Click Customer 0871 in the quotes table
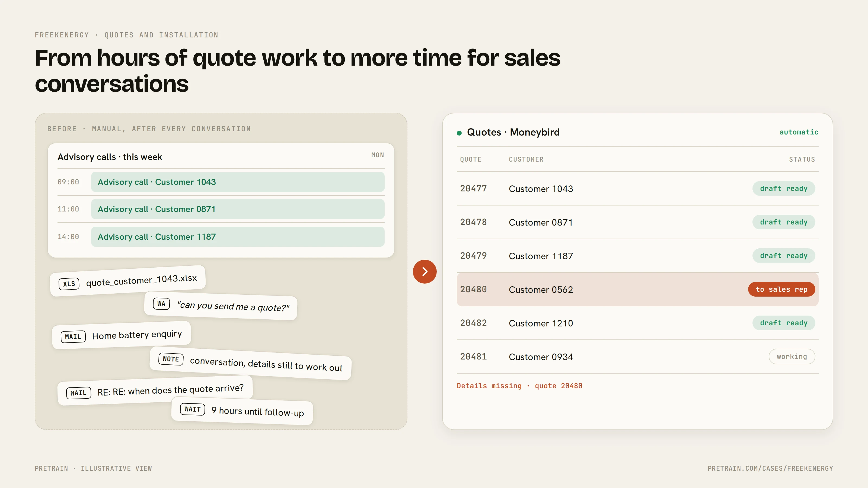The width and height of the screenshot is (868, 488). pos(541,222)
